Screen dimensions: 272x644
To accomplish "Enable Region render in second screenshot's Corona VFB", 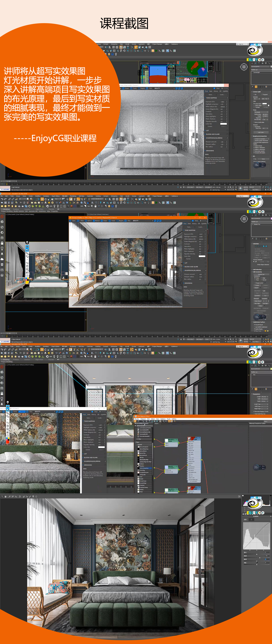I will coord(120,221).
